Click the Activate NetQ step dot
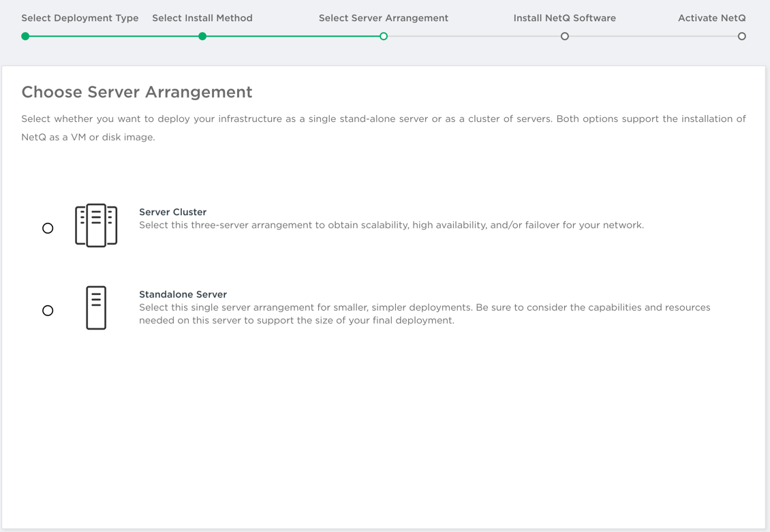The image size is (770, 532). [741, 36]
